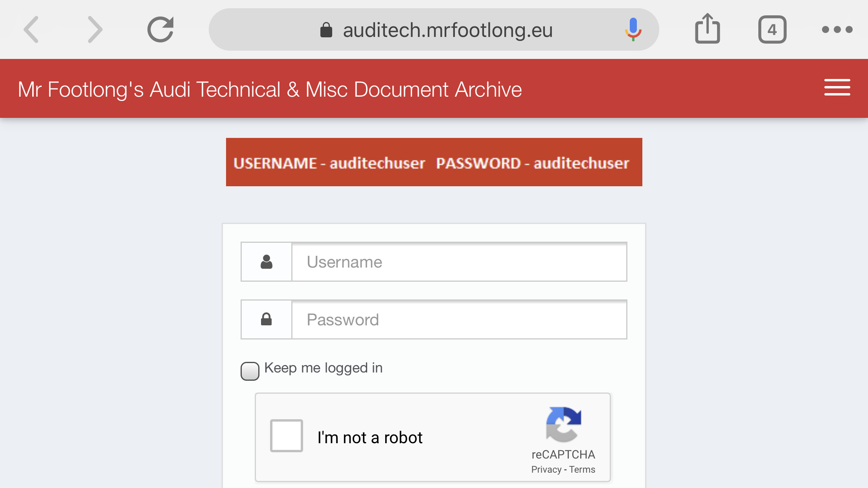Go back with the browser back arrow

coord(31,29)
